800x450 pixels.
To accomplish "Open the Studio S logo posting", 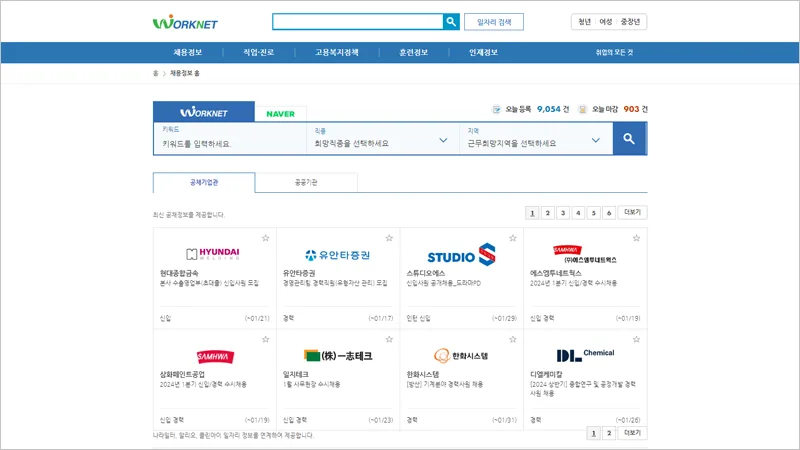I will (461, 255).
